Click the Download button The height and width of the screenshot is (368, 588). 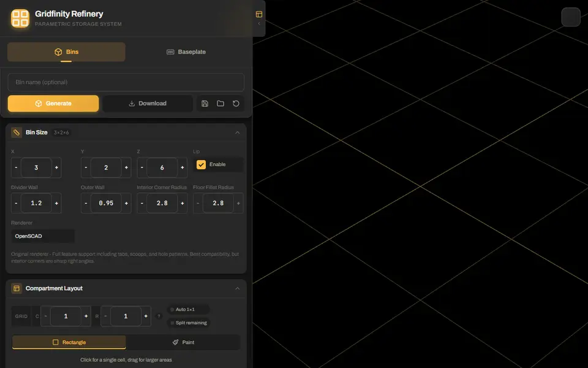click(148, 103)
